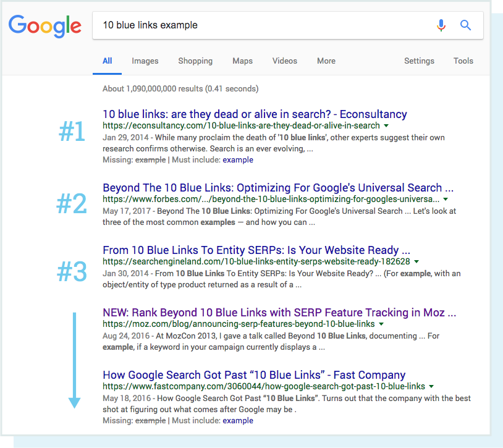
Task: Open the dropdown arrow beside the Moz blog URL
Action: click(382, 324)
